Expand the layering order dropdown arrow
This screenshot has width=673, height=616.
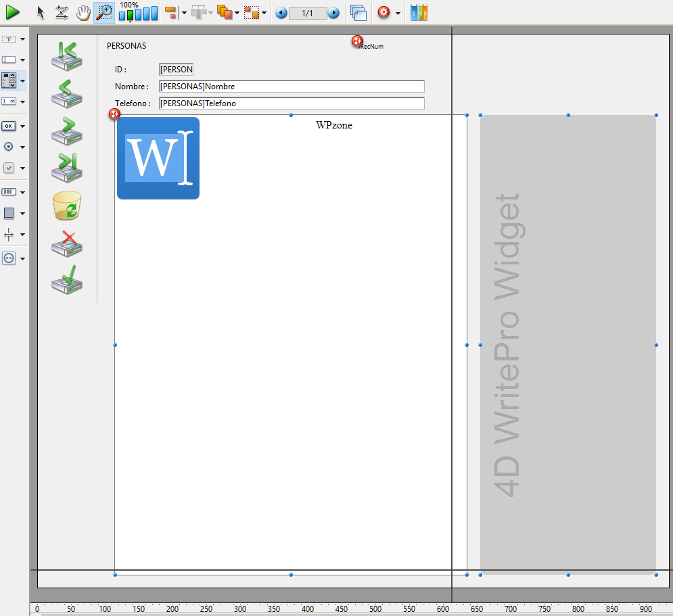pyautogui.click(x=237, y=13)
